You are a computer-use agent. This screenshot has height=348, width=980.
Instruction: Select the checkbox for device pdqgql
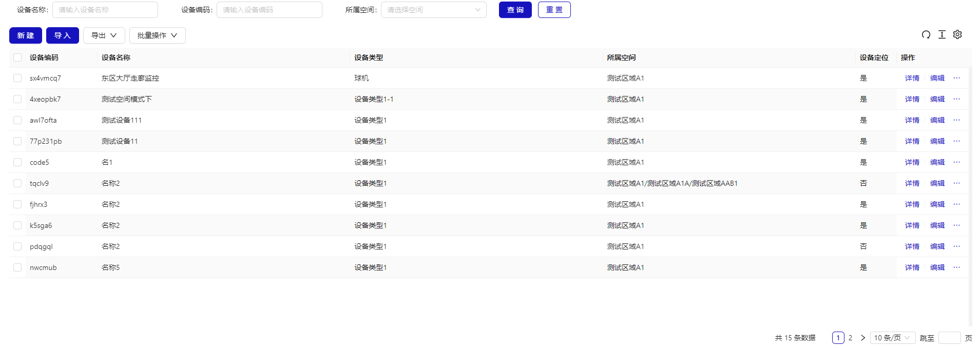[x=17, y=246]
